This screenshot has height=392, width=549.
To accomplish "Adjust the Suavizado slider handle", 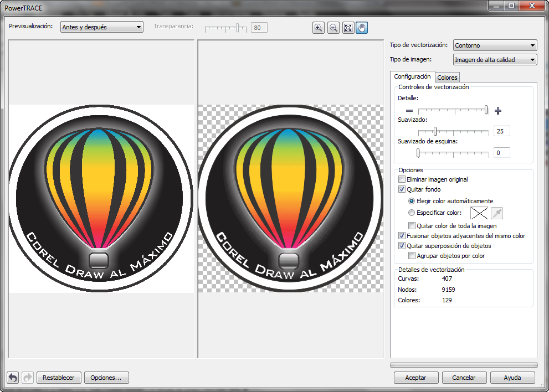I will (435, 131).
